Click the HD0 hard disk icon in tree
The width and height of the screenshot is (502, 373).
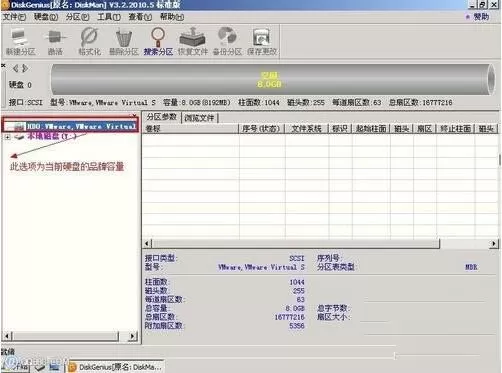point(19,126)
